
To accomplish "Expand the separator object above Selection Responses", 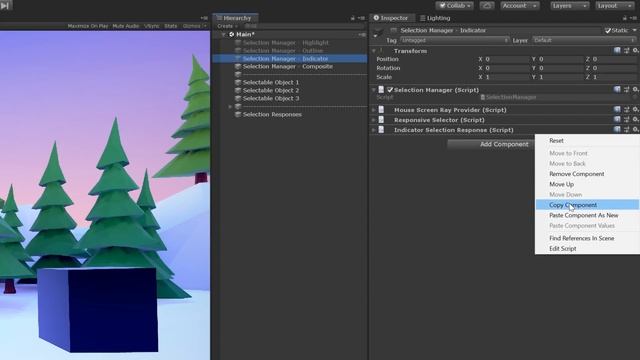I will [x=230, y=107].
